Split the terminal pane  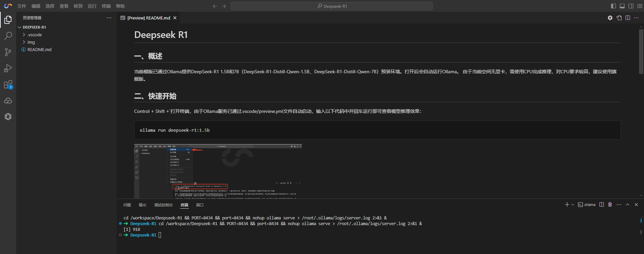pyautogui.click(x=602, y=205)
